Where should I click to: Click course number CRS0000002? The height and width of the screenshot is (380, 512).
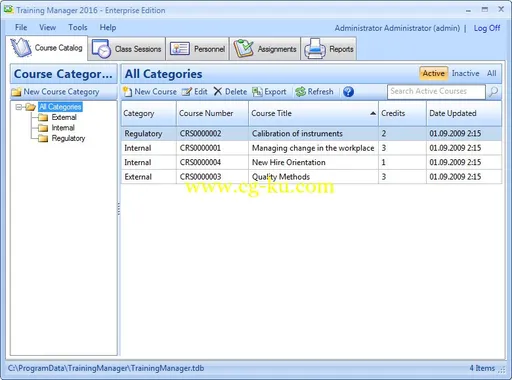(x=200, y=133)
